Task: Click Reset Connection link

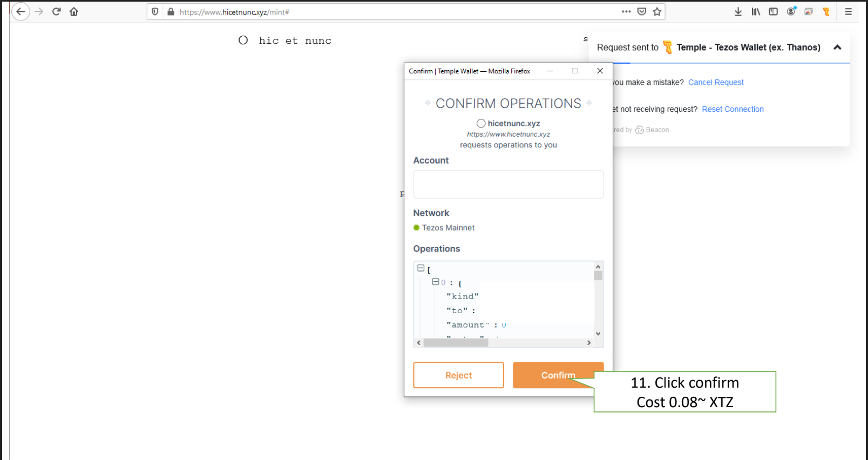Action: pyautogui.click(x=733, y=109)
